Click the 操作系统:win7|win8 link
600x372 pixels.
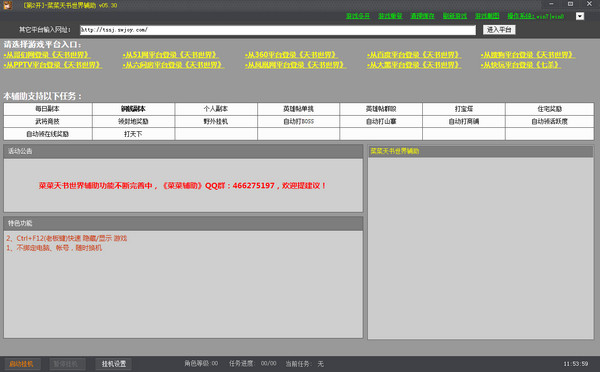coord(536,16)
